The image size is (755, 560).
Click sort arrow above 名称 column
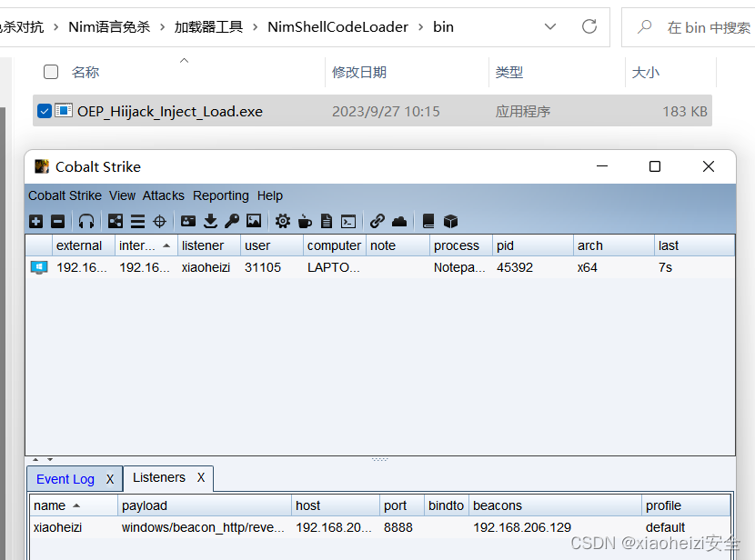coord(184,60)
